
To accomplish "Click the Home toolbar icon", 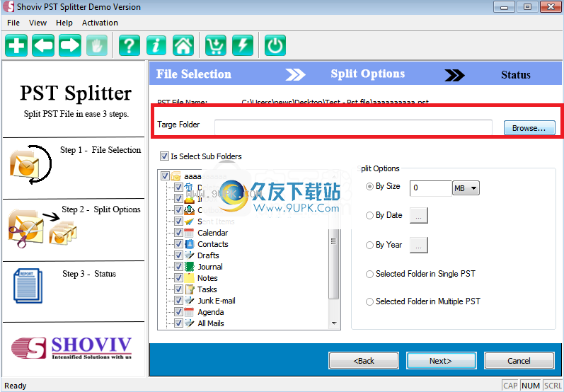I will pyautogui.click(x=183, y=45).
